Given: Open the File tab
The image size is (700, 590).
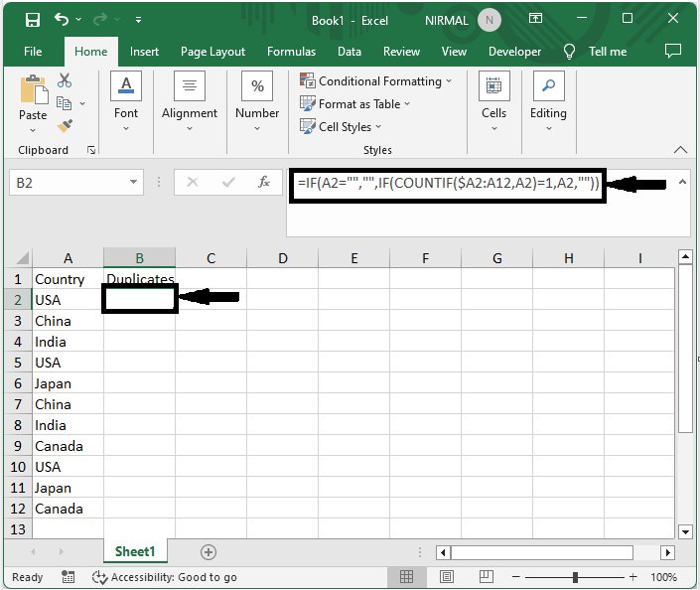Looking at the screenshot, I should (33, 52).
